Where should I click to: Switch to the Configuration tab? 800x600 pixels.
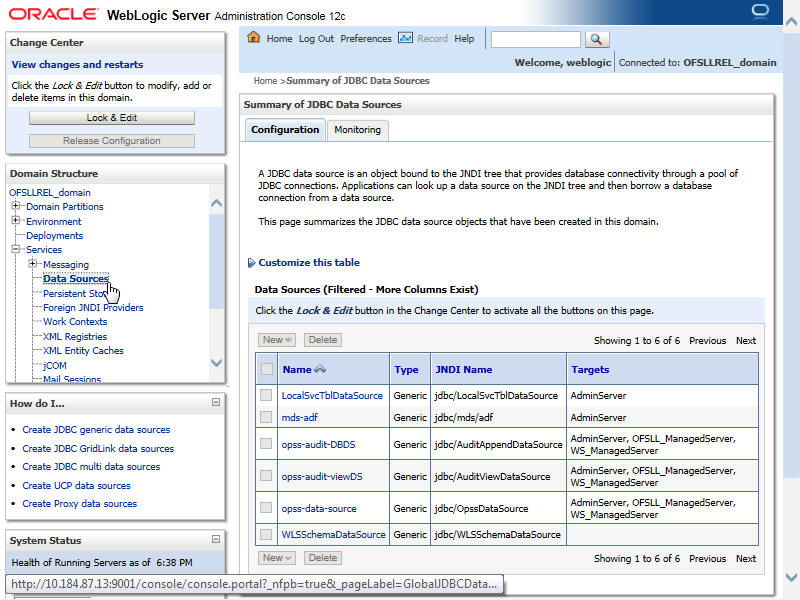tap(285, 130)
